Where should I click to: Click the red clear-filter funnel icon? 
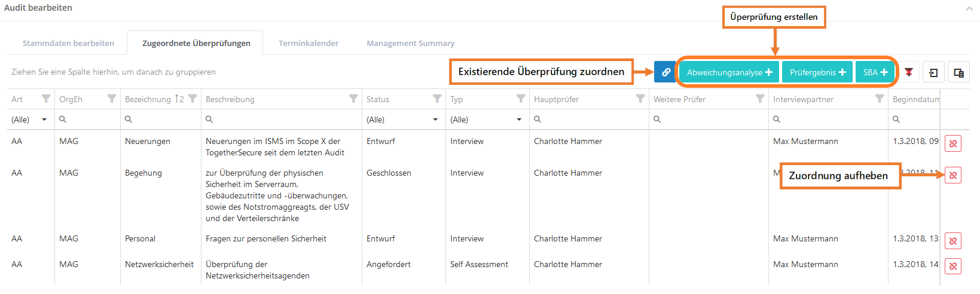[x=909, y=72]
